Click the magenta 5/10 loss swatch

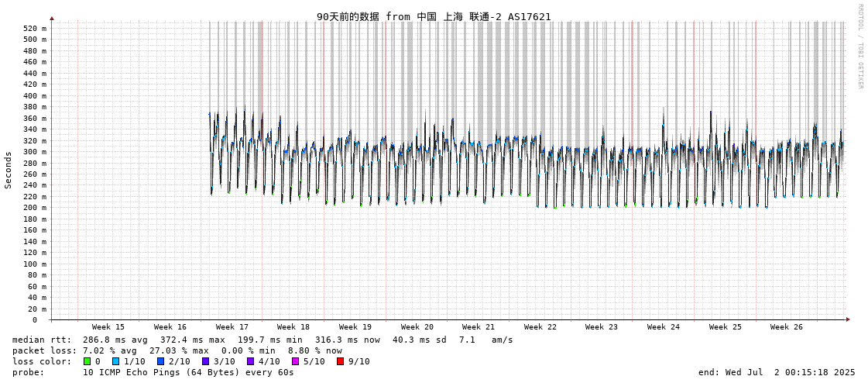[x=296, y=361]
